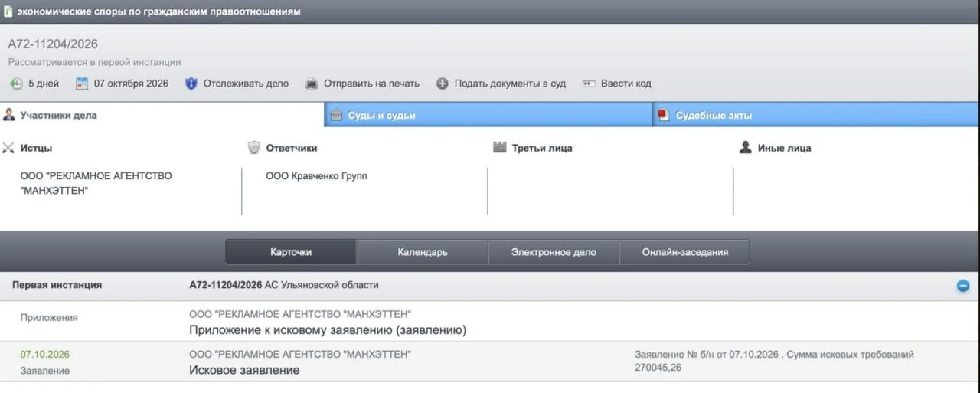Click the person icon on Участники дела tab
Image resolution: width=980 pixels, height=393 pixels.
(x=9, y=115)
